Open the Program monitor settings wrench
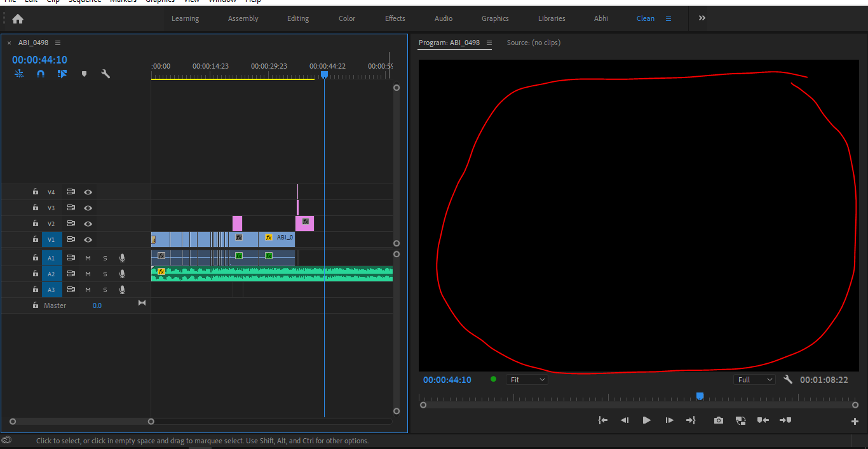This screenshot has height=449, width=868. (788, 379)
